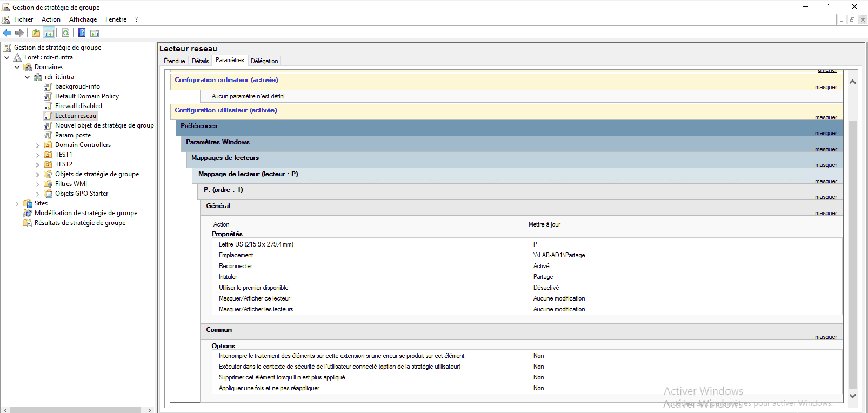Screen dimensions: 868x413
Task: Open the Fenêtre menu
Action: point(116,19)
